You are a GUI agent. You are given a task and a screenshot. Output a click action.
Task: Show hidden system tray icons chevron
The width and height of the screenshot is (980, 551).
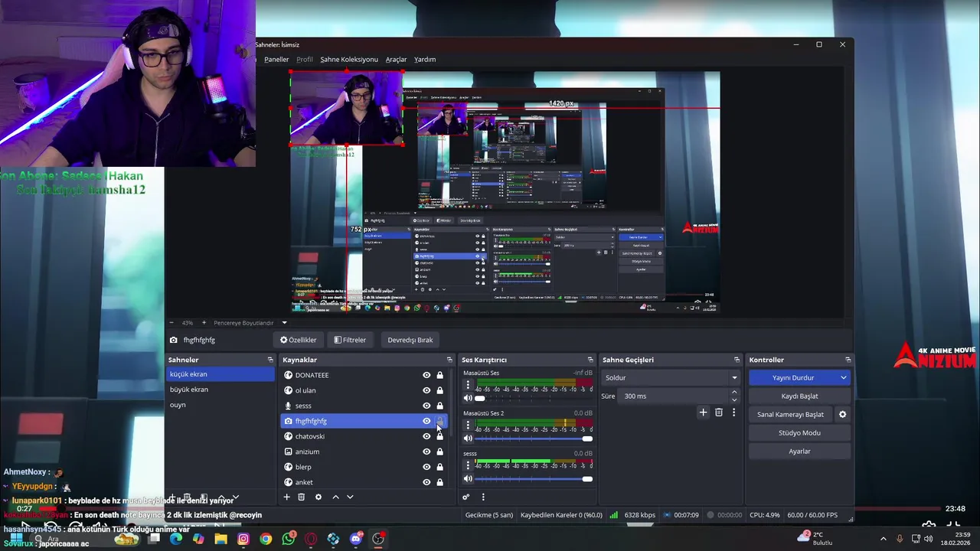pos(883,539)
